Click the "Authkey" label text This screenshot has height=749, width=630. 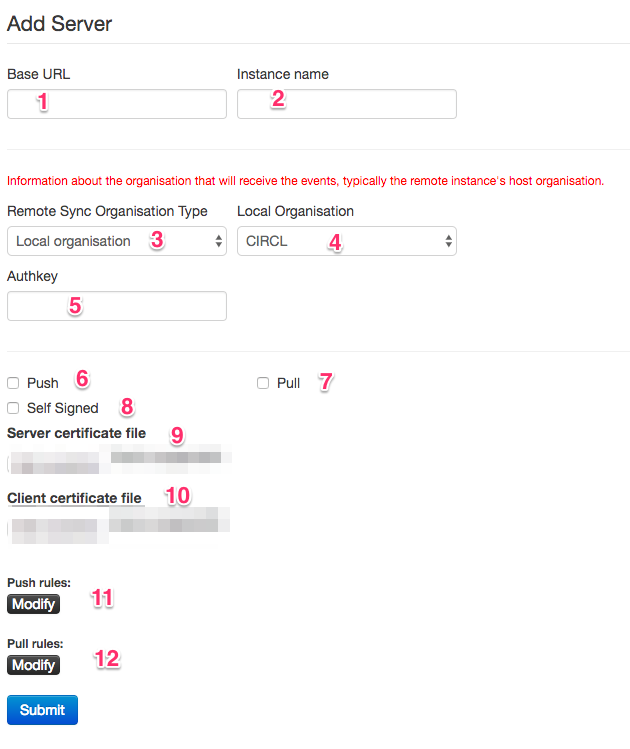pos(31,276)
